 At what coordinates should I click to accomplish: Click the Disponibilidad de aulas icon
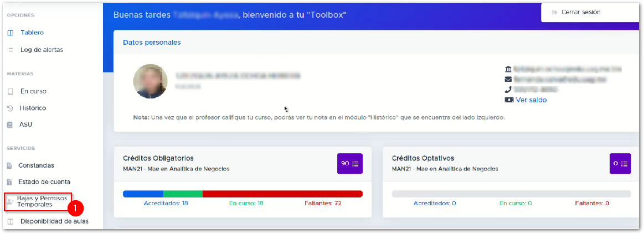pyautogui.click(x=11, y=222)
